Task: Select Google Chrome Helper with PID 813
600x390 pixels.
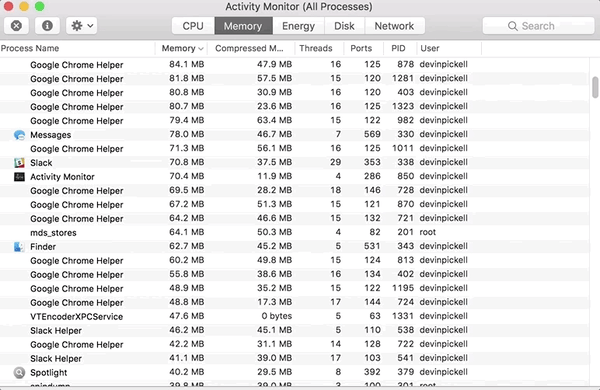Action: pos(294,260)
